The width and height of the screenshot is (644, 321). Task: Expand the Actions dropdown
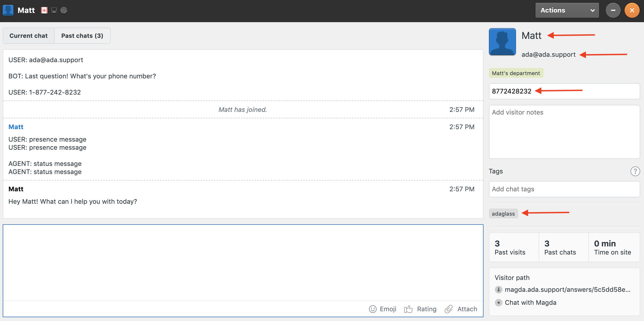pos(567,10)
